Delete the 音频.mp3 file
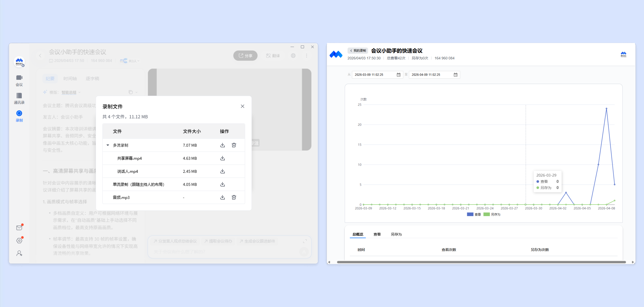The width and height of the screenshot is (644, 307). [234, 197]
